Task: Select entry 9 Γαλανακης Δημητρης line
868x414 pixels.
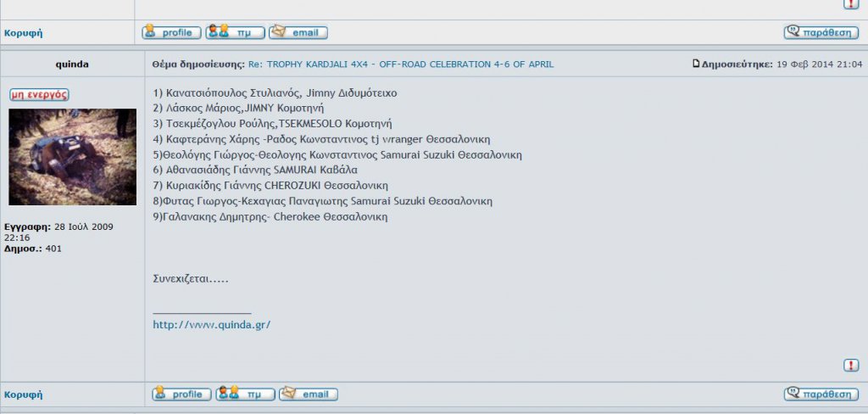Action: tap(270, 216)
